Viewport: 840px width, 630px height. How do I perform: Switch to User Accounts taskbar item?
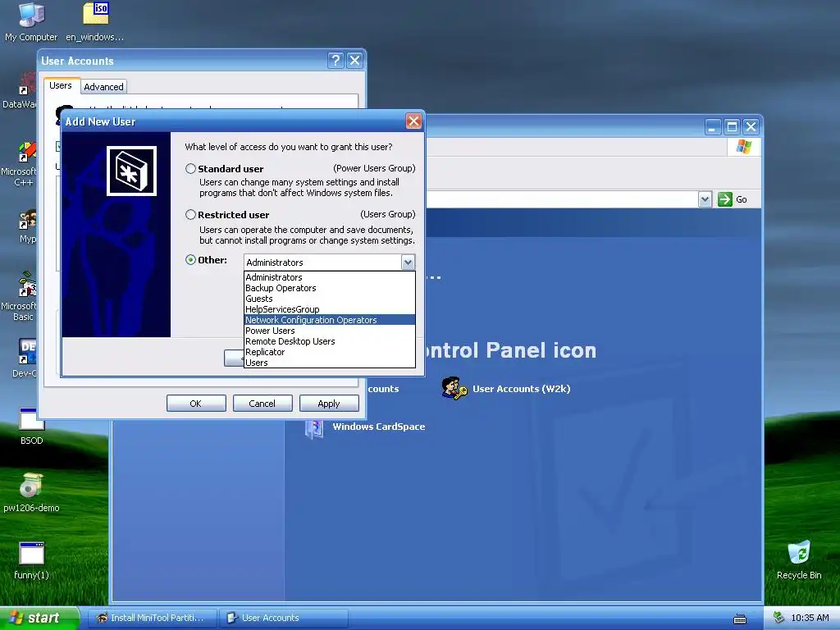coord(284,618)
